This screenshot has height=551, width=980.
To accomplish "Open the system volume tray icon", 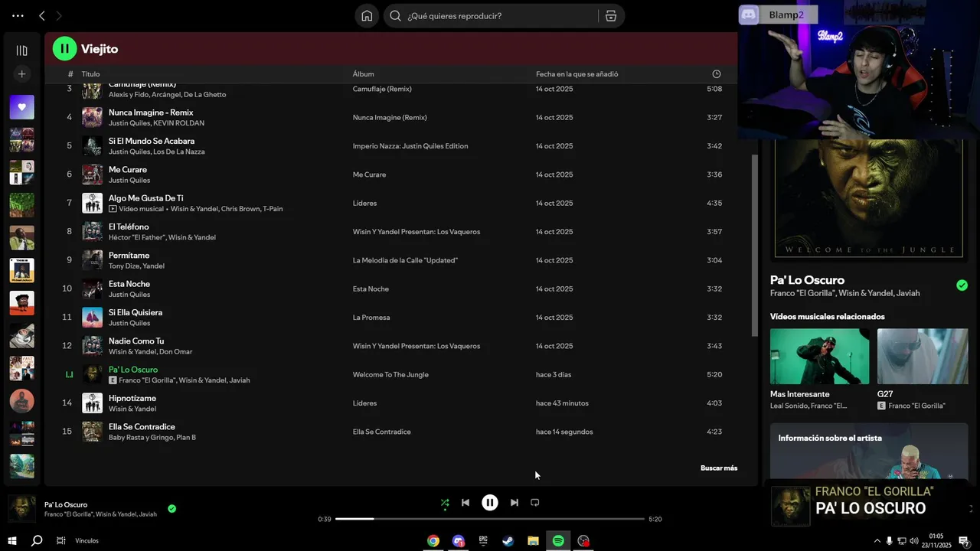I will click(x=913, y=541).
